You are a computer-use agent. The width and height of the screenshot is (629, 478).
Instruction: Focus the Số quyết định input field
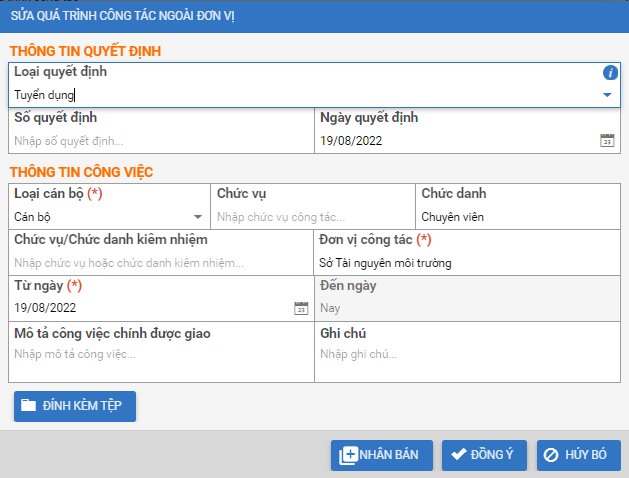160,141
